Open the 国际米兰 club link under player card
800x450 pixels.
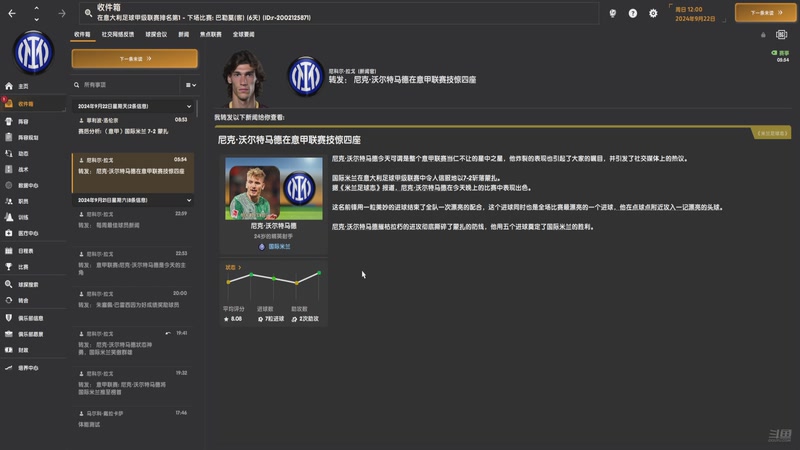click(279, 246)
